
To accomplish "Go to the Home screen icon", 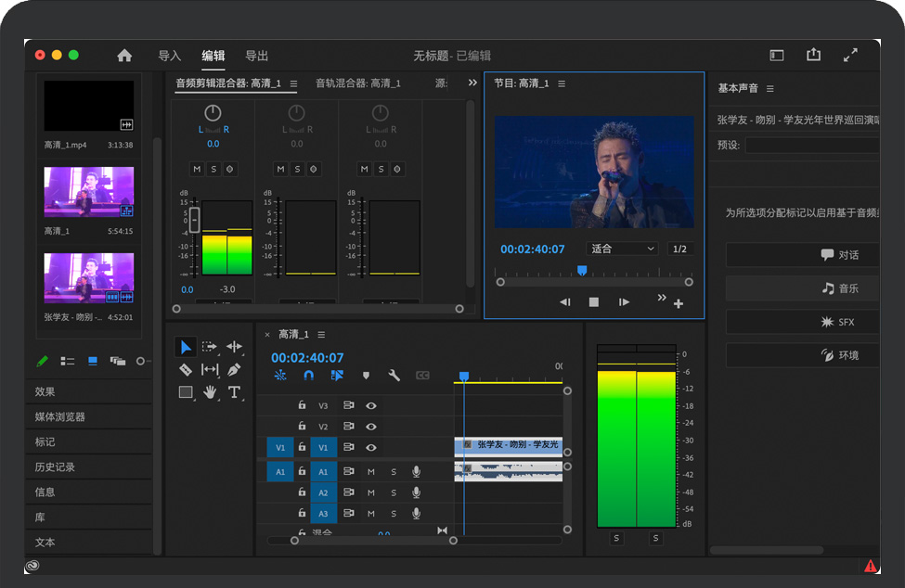I will (x=124, y=56).
